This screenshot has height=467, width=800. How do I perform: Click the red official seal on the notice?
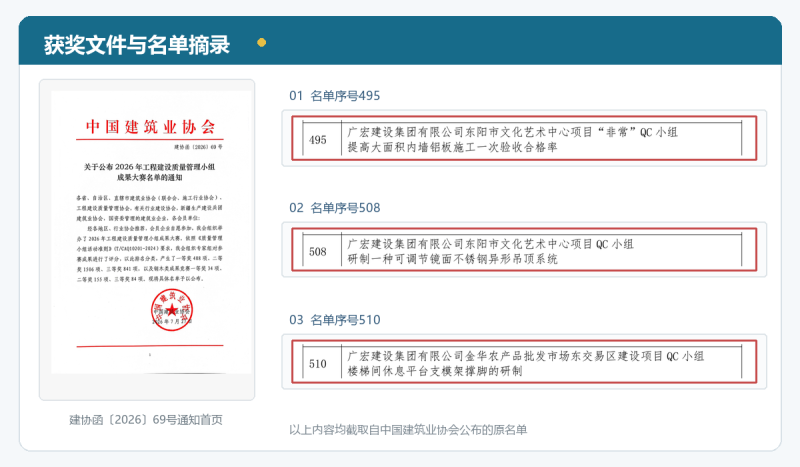[x=172, y=310]
